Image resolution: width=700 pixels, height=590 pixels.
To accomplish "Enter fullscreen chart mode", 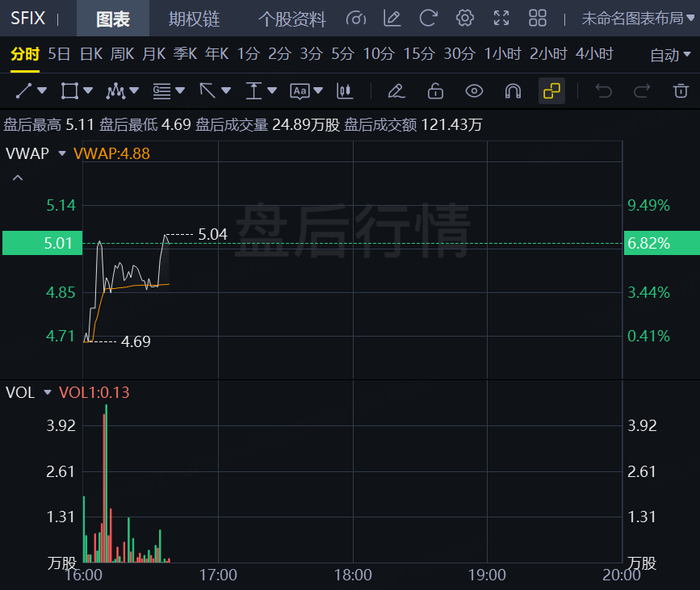I will pos(501,19).
